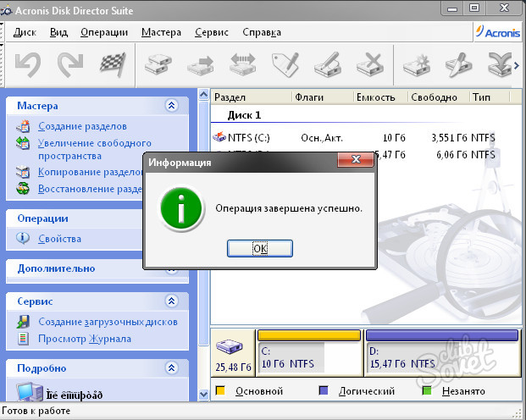
Task: Click the undo arrow toolbar icon
Action: (x=28, y=64)
